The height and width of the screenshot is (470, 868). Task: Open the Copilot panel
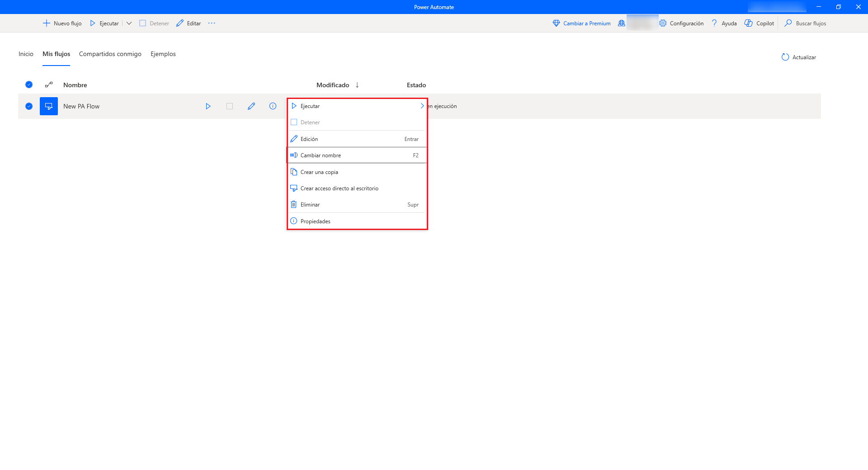coord(759,23)
